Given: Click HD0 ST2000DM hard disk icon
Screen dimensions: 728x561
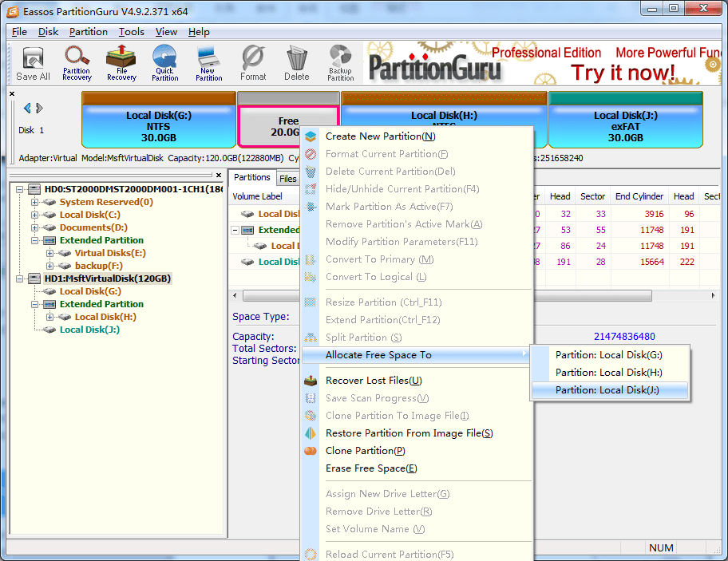Looking at the screenshot, I should point(34,189).
